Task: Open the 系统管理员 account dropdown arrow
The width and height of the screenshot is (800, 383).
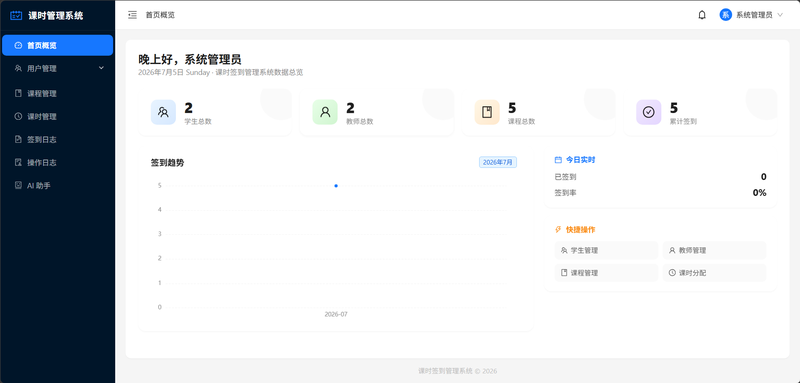Action: pyautogui.click(x=780, y=15)
